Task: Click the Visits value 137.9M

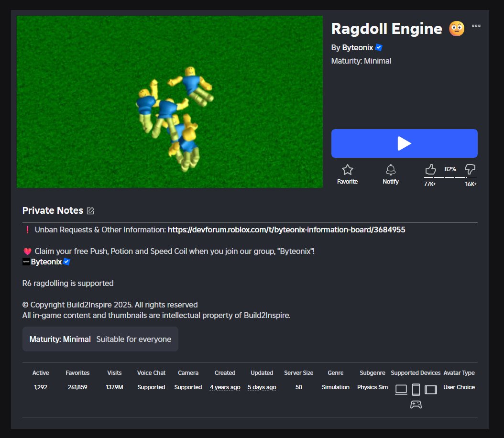Action: (x=114, y=387)
